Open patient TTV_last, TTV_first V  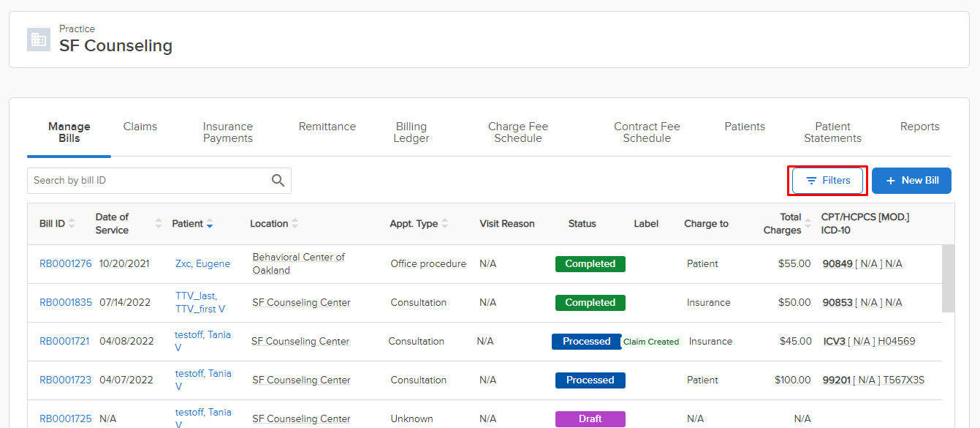(200, 303)
